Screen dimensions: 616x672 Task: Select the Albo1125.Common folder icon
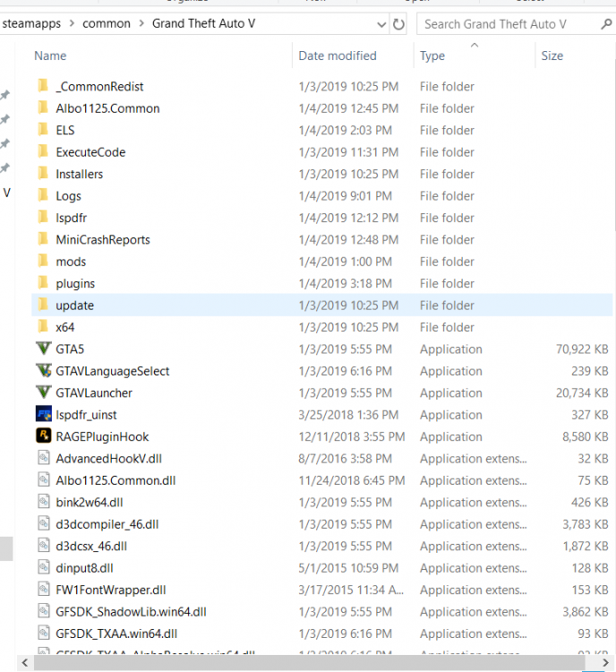coord(43,108)
